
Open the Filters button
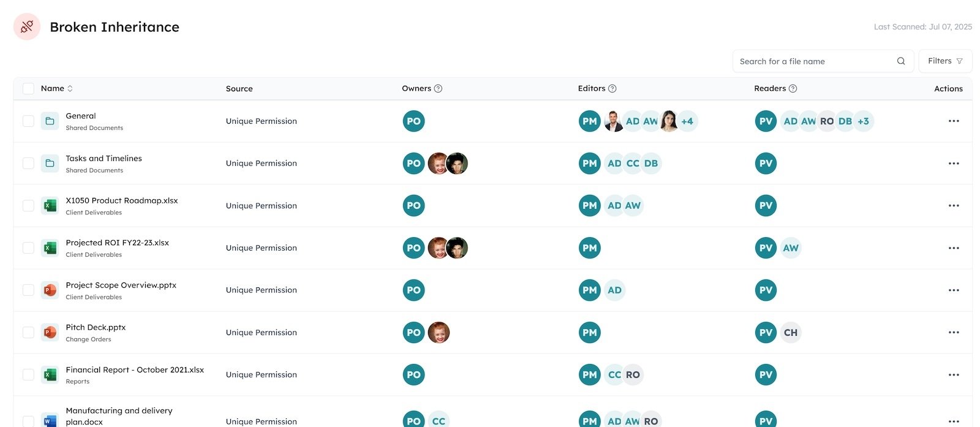pos(945,61)
